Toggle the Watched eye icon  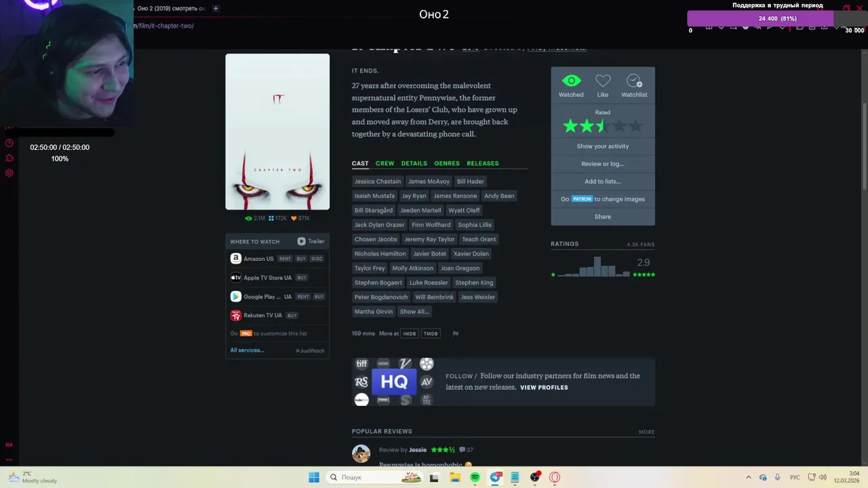(x=571, y=81)
